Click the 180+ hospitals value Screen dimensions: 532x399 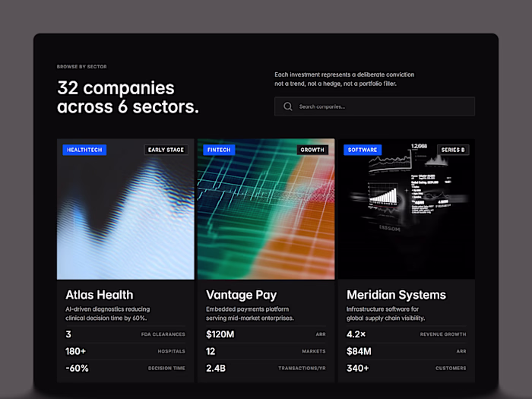click(x=76, y=351)
